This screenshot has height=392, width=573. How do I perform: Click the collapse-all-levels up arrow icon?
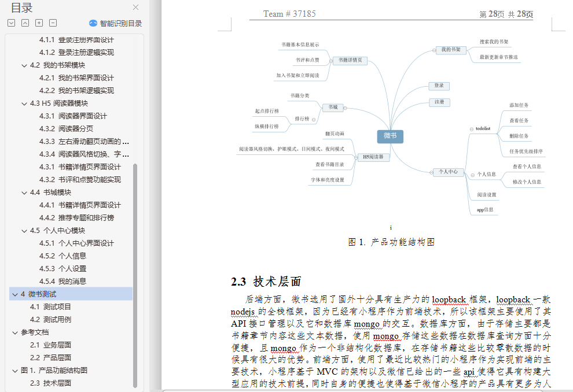[25, 23]
